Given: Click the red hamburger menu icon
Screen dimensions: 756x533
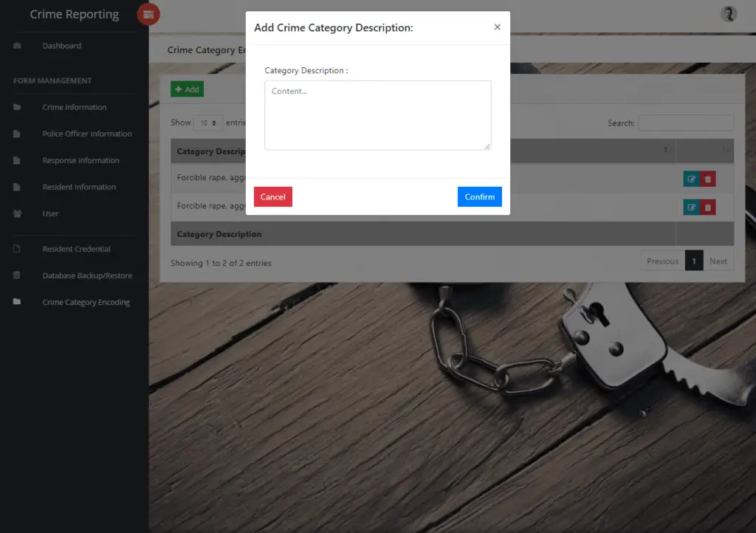Looking at the screenshot, I should [148, 14].
